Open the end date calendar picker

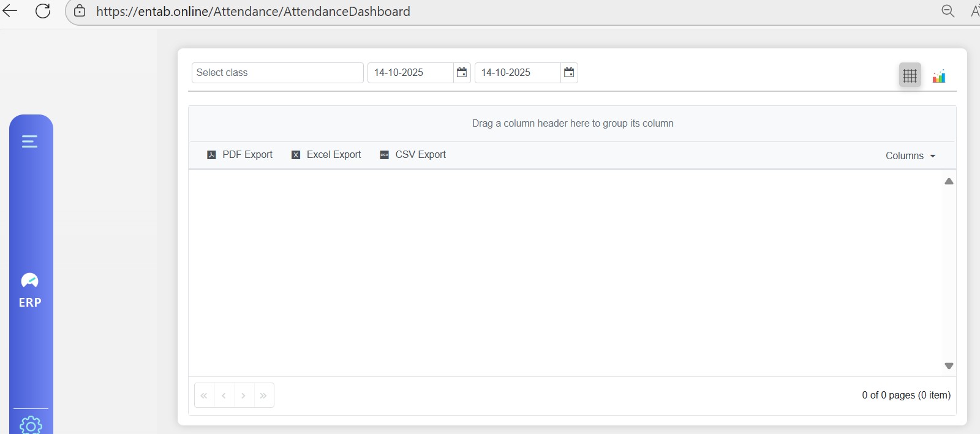(x=569, y=73)
